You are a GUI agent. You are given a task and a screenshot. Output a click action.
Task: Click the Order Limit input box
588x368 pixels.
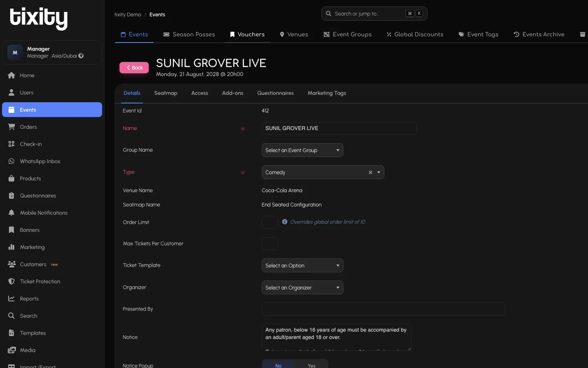270,222
